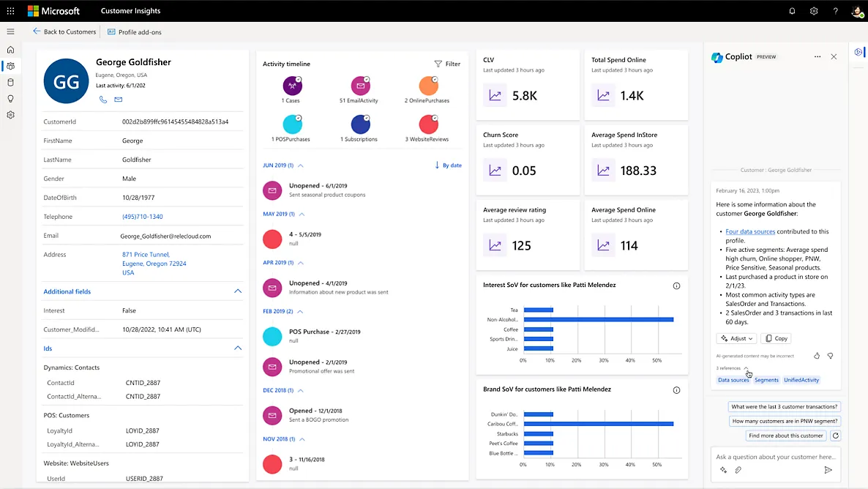This screenshot has height=489, width=868.
Task: Collapse the Additional fields section
Action: click(237, 291)
